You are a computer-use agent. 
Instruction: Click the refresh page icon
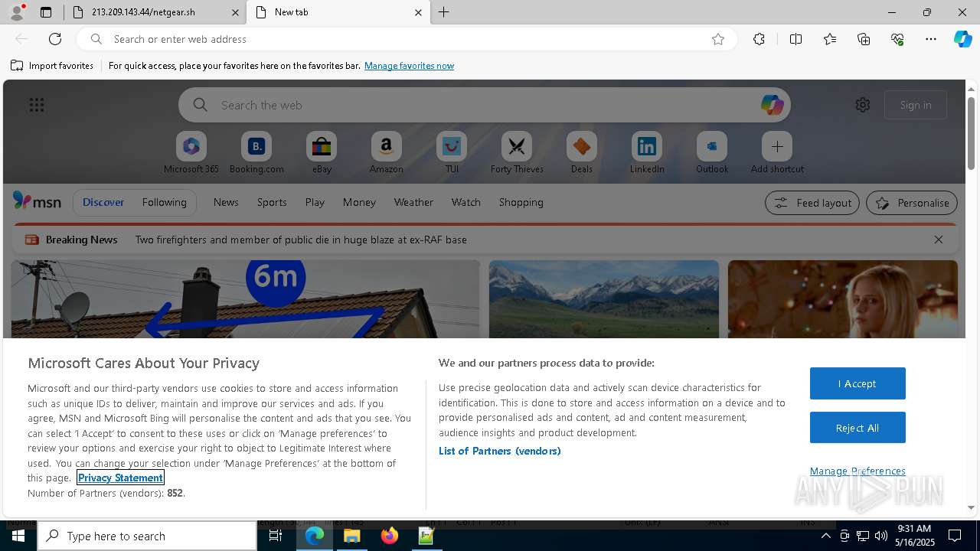click(x=55, y=39)
